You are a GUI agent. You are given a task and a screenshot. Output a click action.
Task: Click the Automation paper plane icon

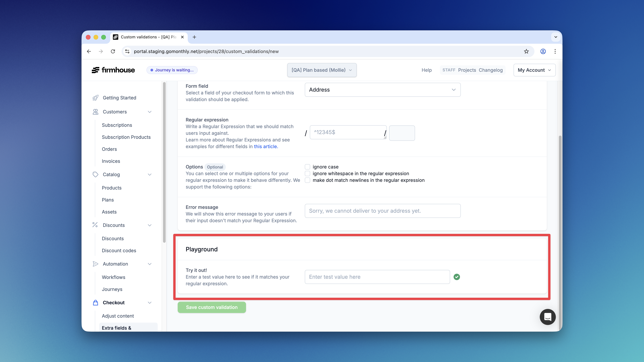(x=95, y=264)
